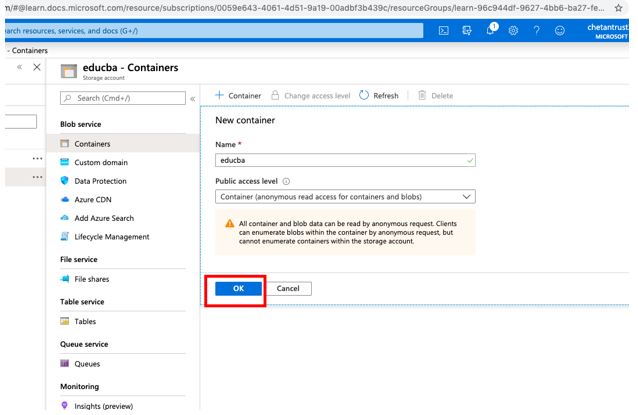The image size is (638, 415).
Task: Click the Blob service section heading
Action: click(81, 124)
